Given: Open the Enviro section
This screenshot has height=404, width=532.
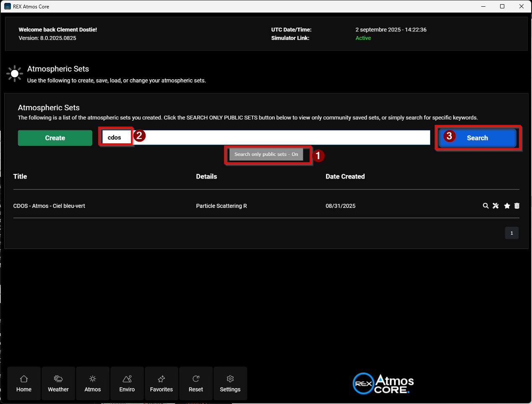Looking at the screenshot, I should tap(127, 383).
